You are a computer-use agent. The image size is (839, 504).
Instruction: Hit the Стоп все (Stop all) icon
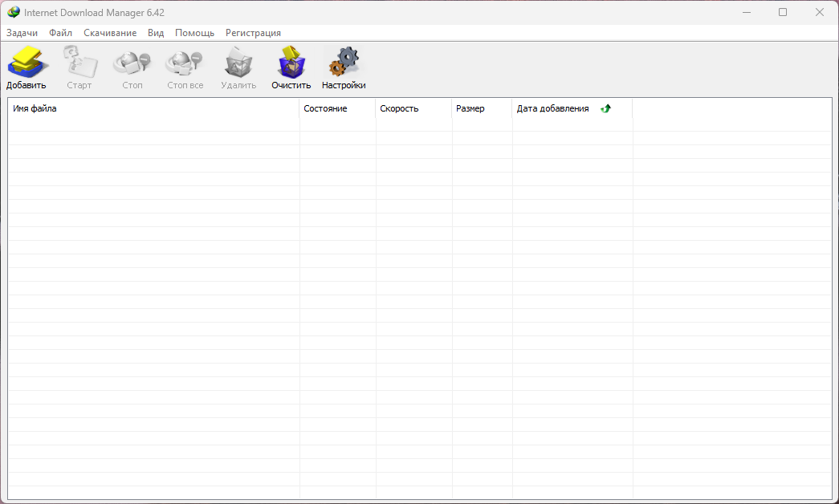tap(185, 63)
